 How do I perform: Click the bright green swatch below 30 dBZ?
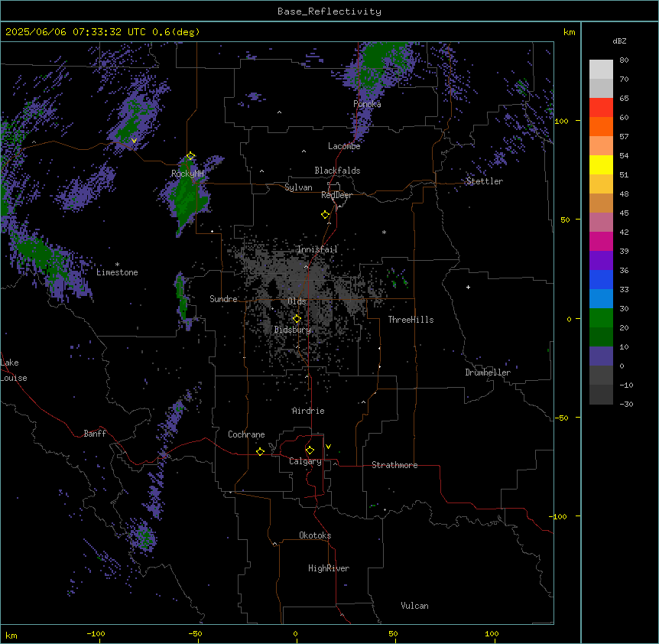point(601,318)
